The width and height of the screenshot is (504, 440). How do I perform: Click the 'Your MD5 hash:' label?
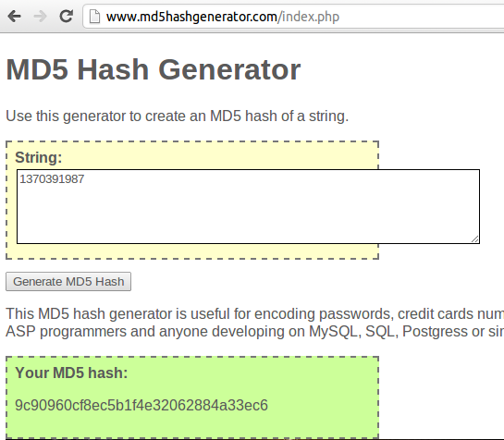71,373
